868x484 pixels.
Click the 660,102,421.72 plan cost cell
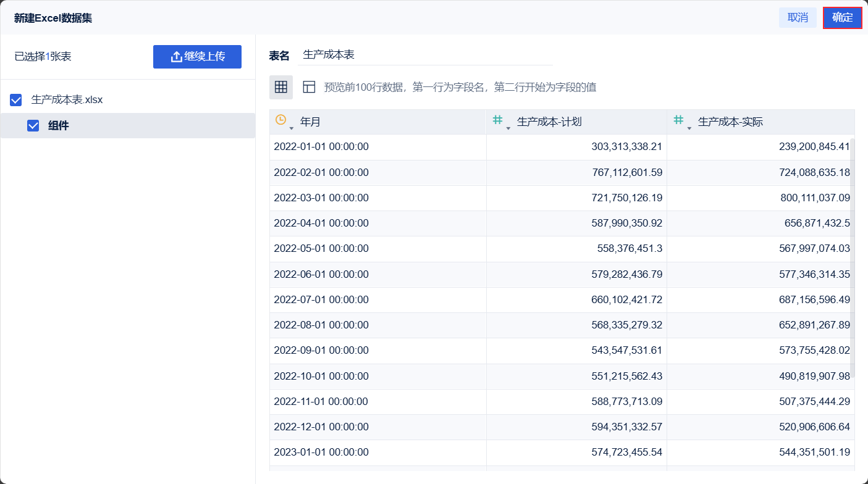tap(577, 300)
